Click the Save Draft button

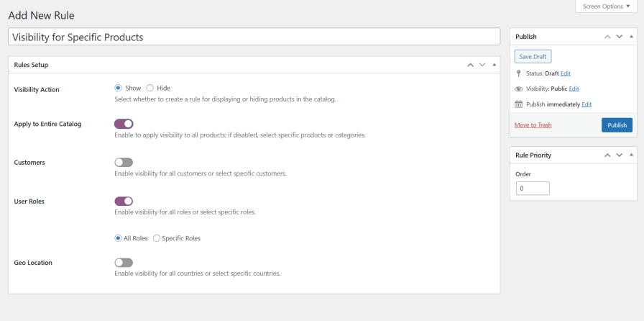tap(533, 56)
